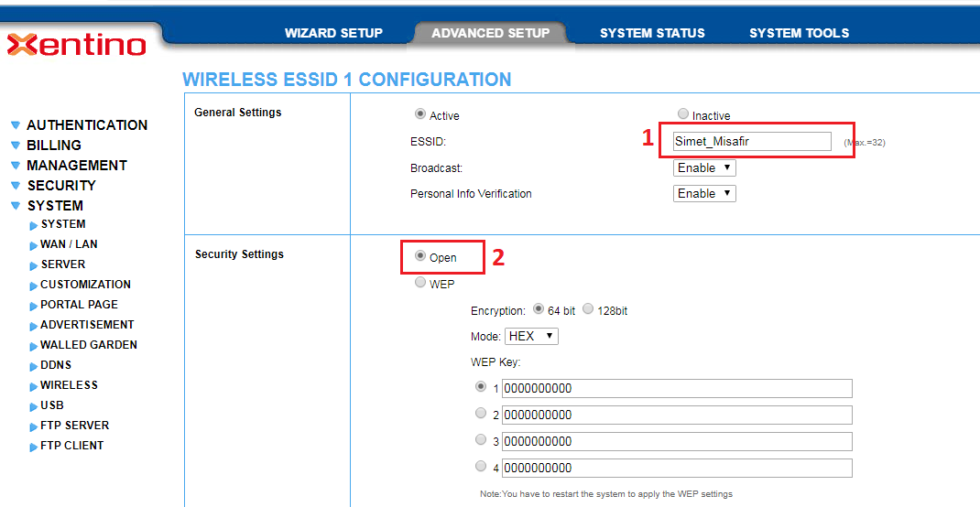
Task: Click the Xentino logo
Action: coord(76,44)
